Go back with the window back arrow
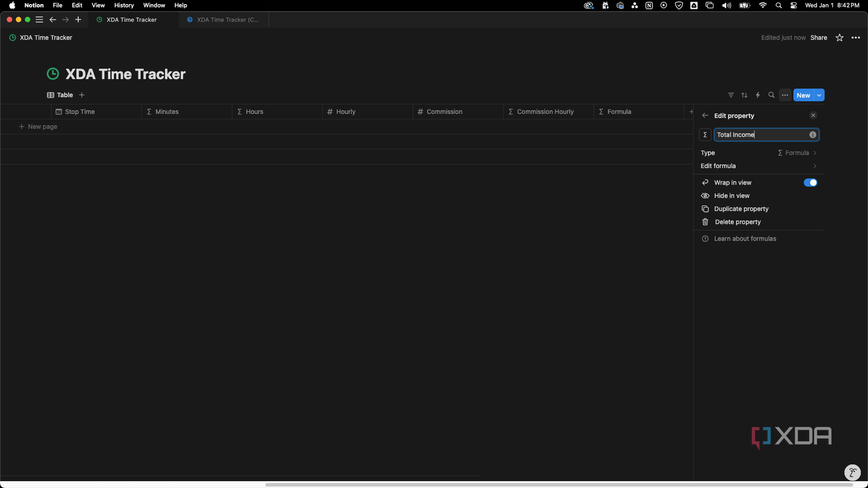 pyautogui.click(x=53, y=20)
